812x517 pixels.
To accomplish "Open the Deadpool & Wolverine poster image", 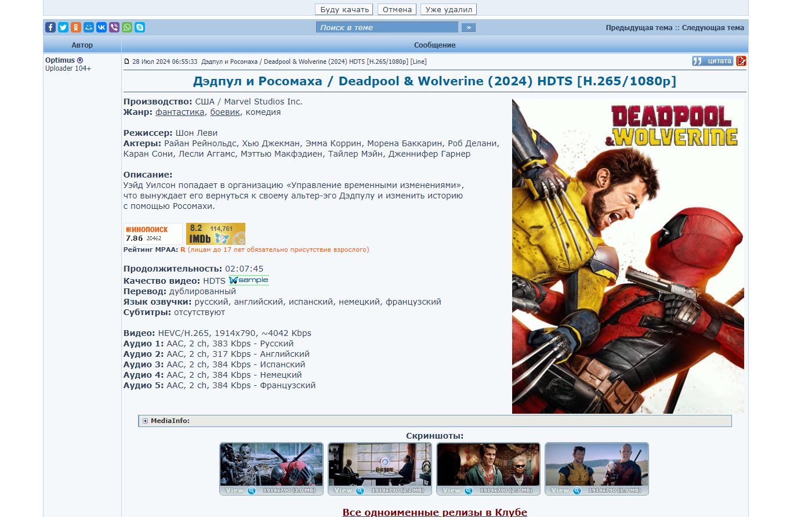I will 628,256.
